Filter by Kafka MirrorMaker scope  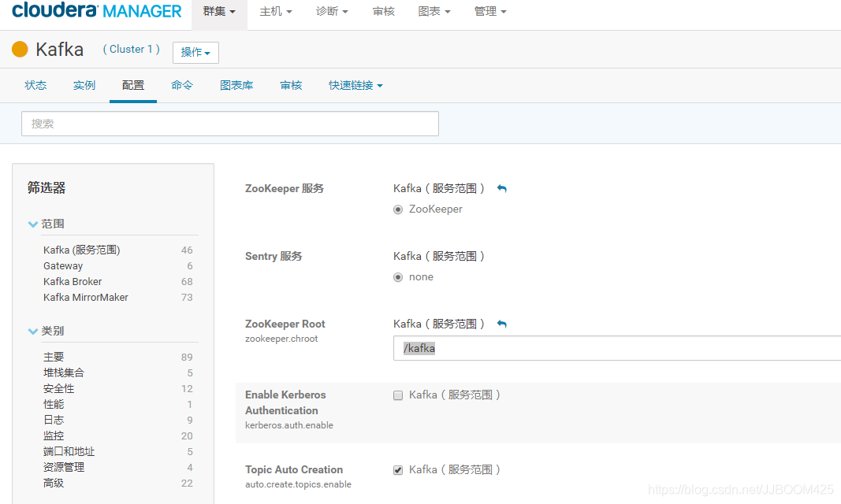(x=86, y=297)
